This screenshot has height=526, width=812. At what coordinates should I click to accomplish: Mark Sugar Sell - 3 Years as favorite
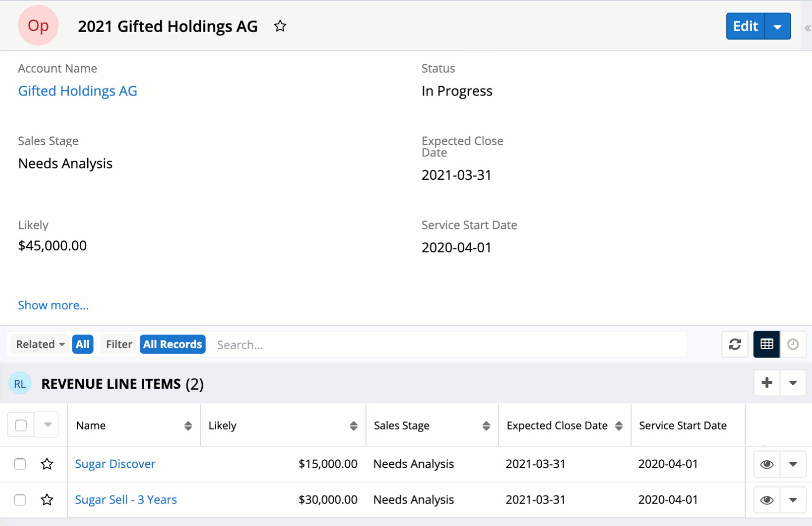click(47, 500)
